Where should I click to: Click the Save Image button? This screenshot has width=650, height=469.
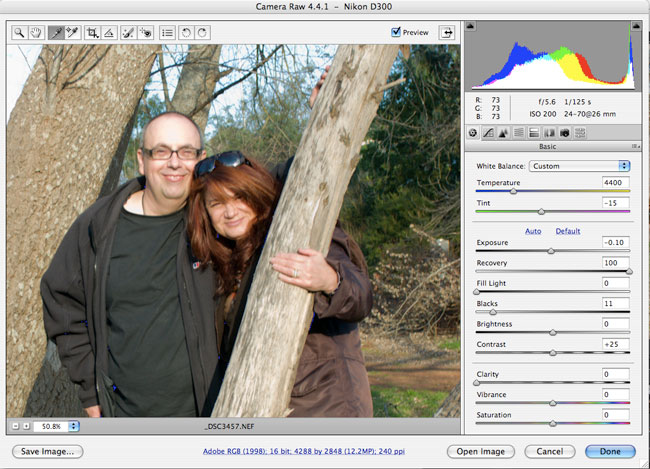(48, 452)
